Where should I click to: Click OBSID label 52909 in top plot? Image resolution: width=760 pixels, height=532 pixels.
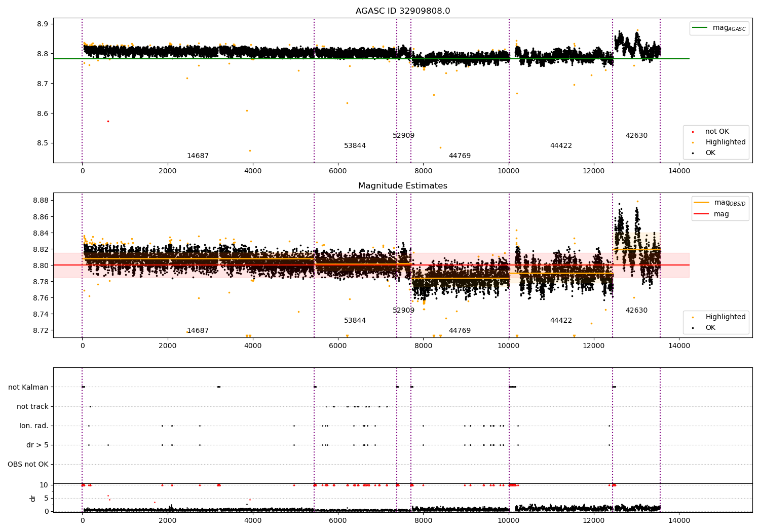point(404,136)
